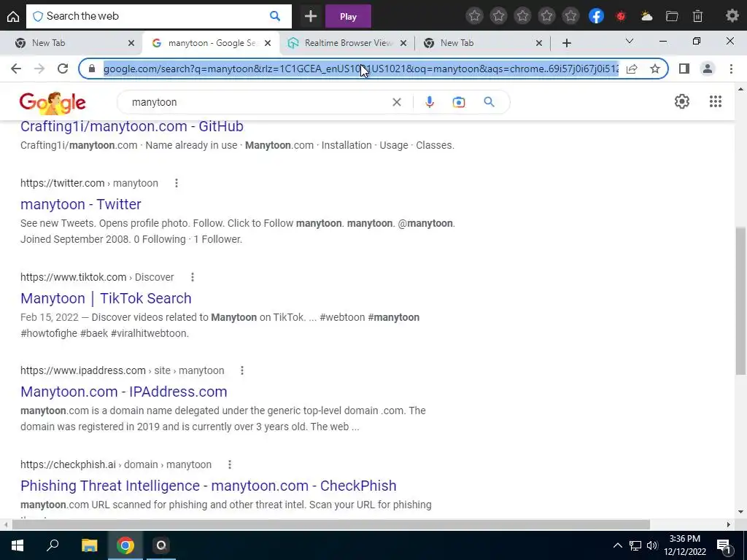Open options for tiktok.com result
The image size is (747, 560).
(x=192, y=277)
